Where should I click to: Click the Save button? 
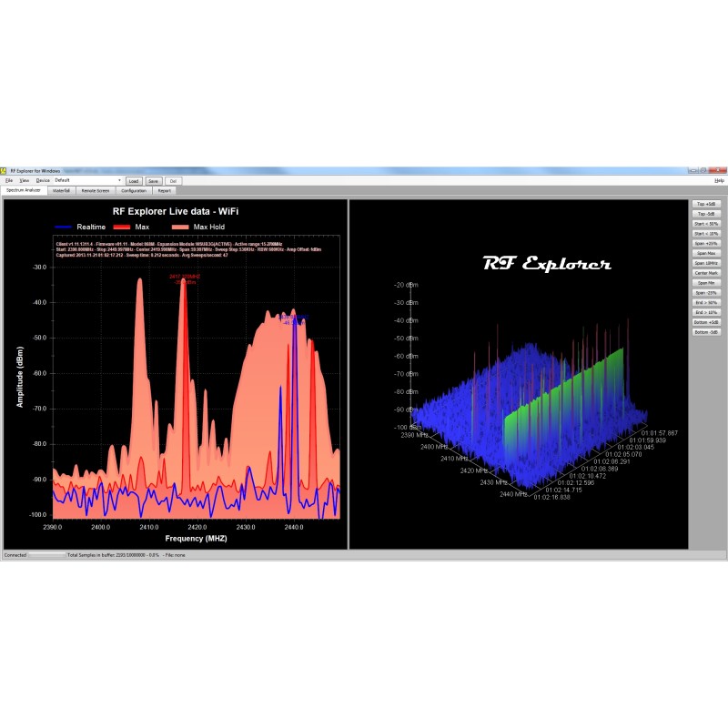(x=153, y=181)
